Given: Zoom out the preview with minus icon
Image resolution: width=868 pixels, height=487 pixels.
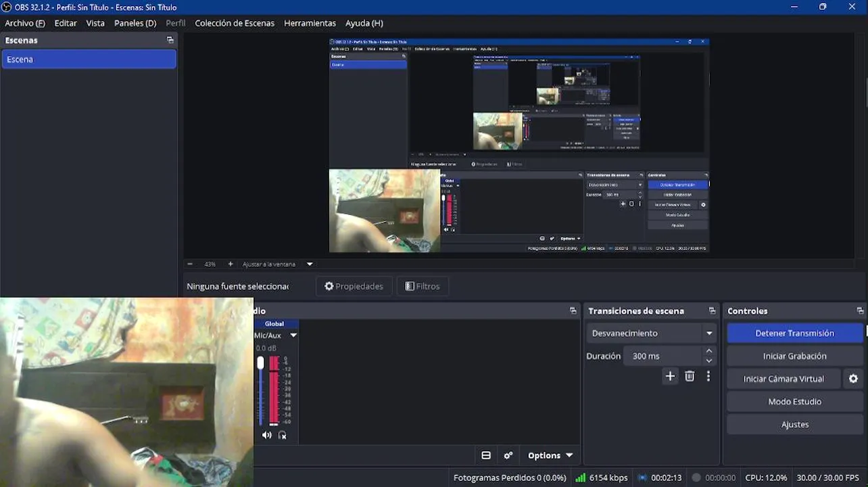Looking at the screenshot, I should coord(190,264).
